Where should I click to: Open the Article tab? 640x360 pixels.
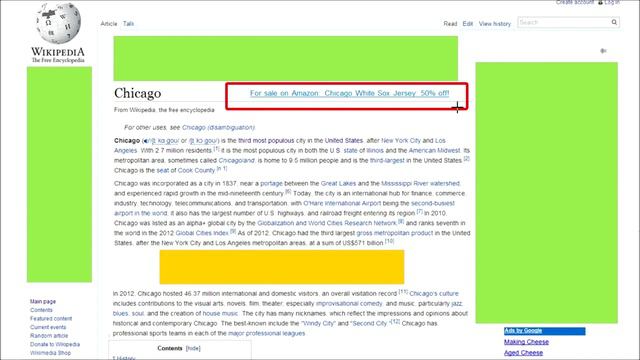(109, 24)
